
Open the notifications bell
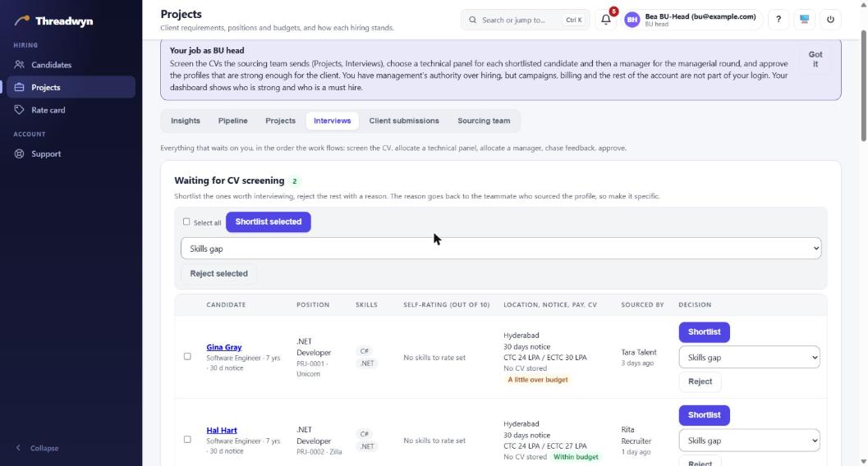click(x=606, y=20)
